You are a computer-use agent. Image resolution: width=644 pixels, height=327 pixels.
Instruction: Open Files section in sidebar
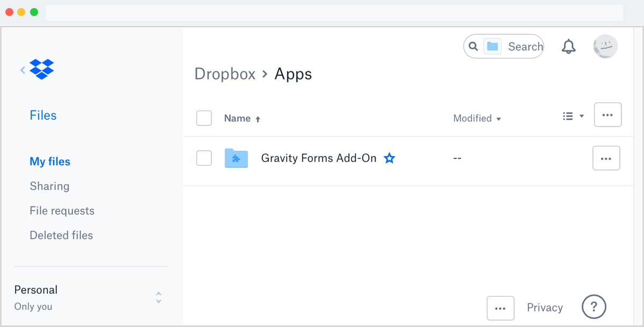tap(43, 115)
